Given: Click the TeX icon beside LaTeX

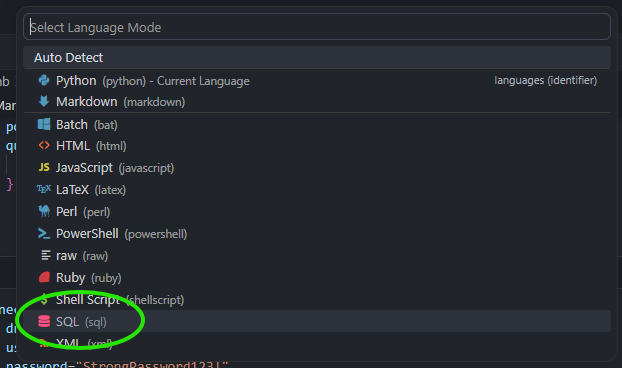Looking at the screenshot, I should (x=44, y=189).
